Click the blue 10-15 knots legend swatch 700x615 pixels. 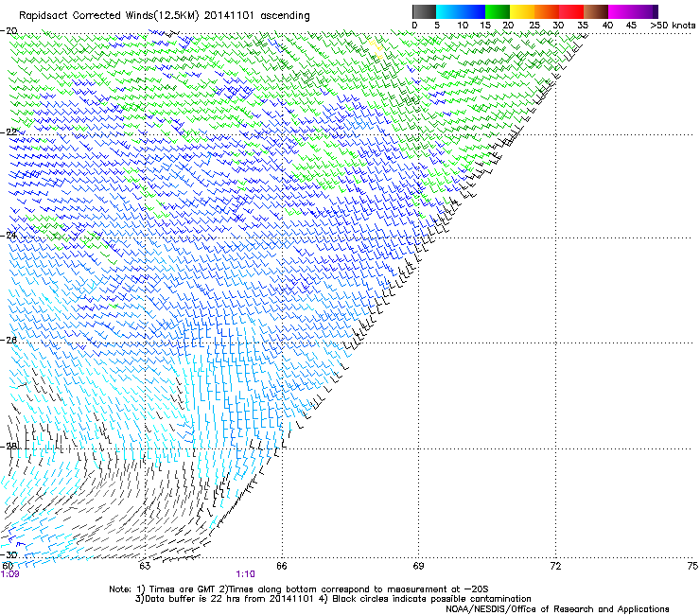point(473,11)
